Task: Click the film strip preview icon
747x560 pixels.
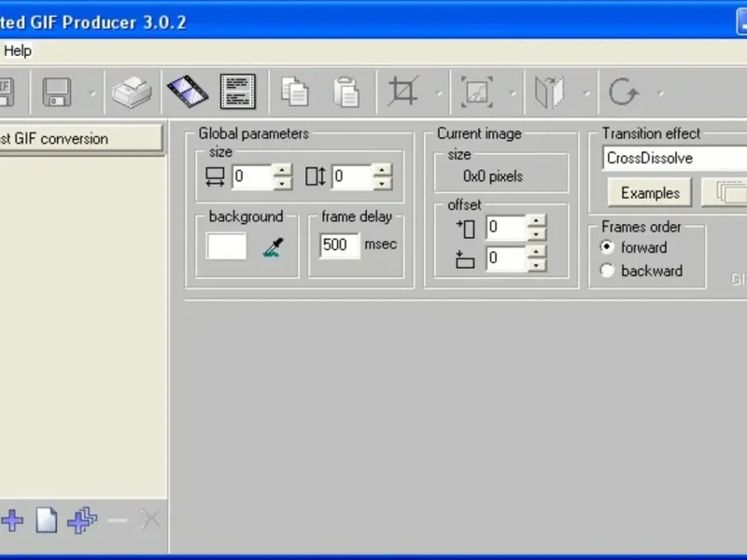Action: [188, 91]
